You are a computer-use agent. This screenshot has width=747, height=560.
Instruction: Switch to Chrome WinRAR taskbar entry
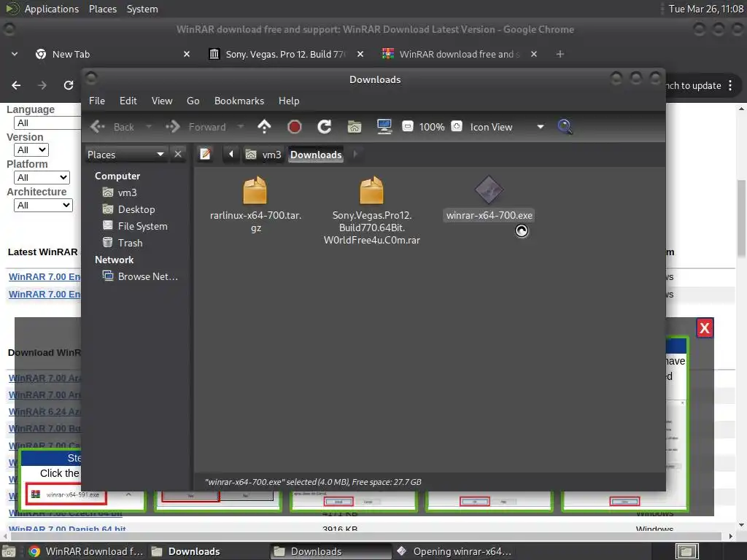[x=86, y=551]
